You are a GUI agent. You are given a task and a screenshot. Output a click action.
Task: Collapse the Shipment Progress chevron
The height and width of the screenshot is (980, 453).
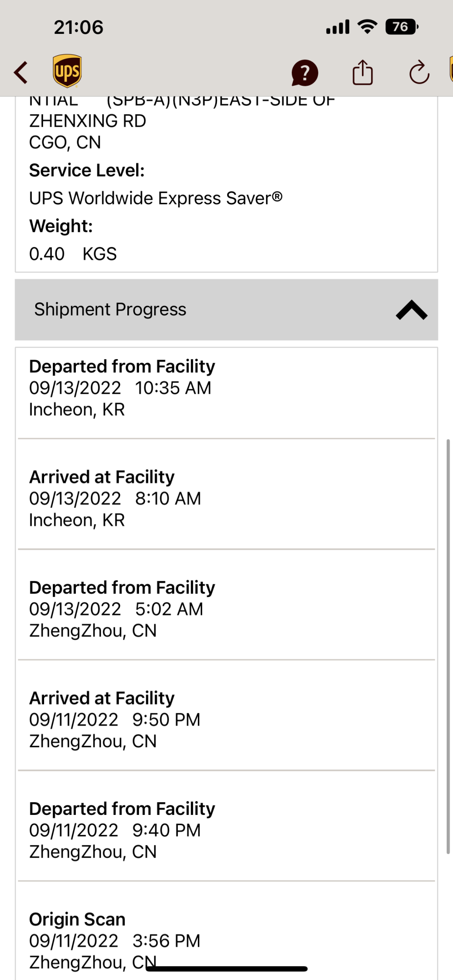411,310
